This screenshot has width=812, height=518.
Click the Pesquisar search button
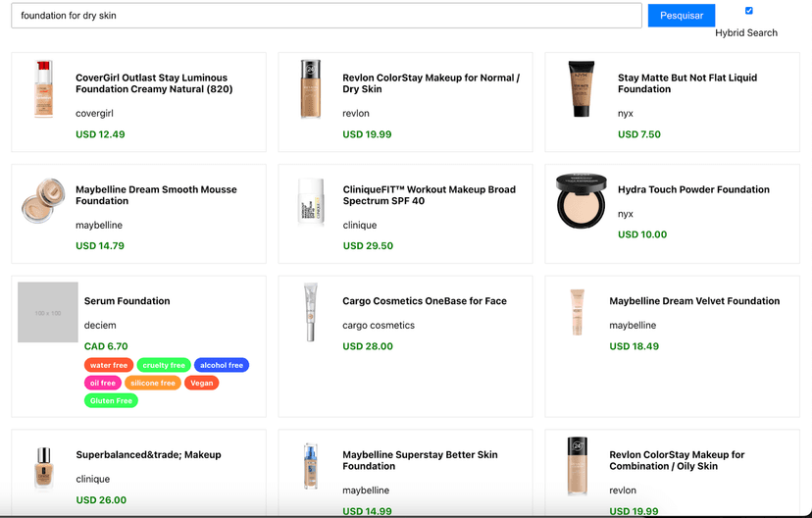tap(681, 16)
